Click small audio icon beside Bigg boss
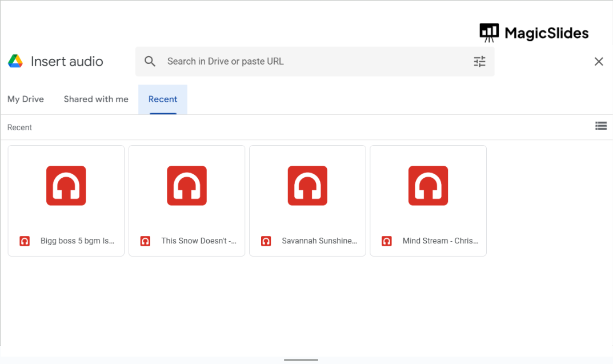The width and height of the screenshot is (613, 364). [25, 241]
